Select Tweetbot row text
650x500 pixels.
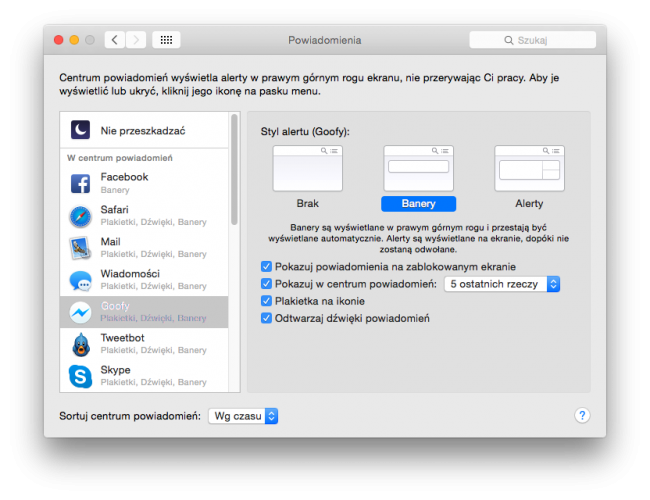(153, 344)
